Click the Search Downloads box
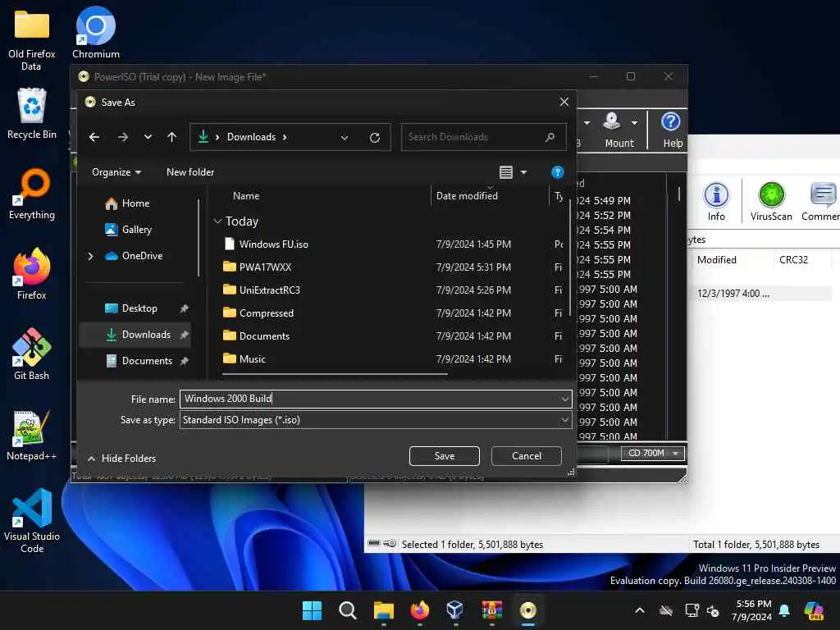The width and height of the screenshot is (840, 630). (x=483, y=137)
